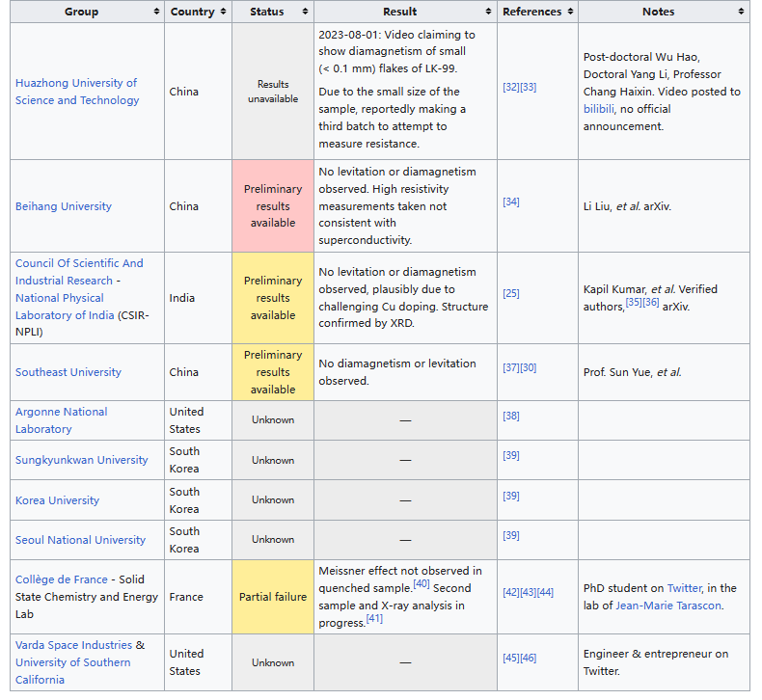Click the Result column header

[x=405, y=12]
